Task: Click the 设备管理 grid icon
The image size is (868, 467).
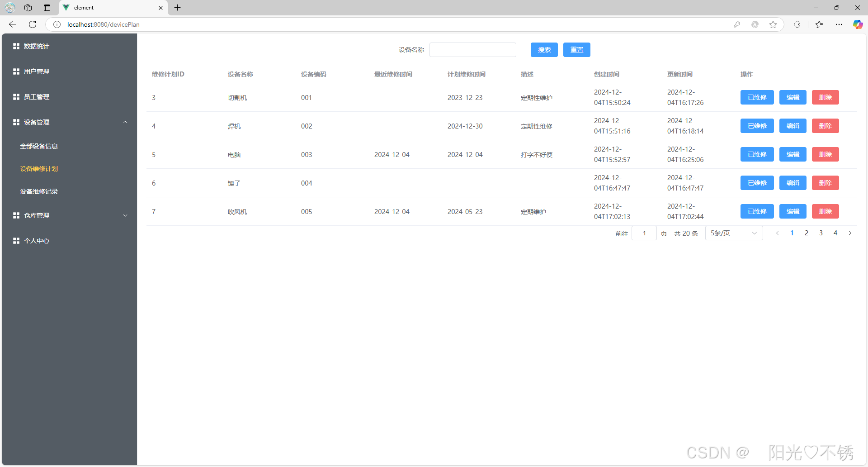Action: (16, 122)
